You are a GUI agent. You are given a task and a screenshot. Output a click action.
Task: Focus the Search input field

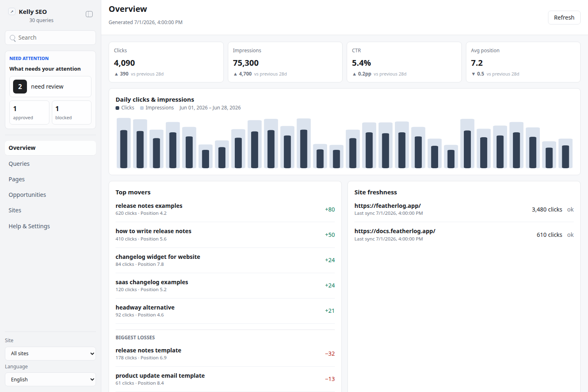coord(50,38)
